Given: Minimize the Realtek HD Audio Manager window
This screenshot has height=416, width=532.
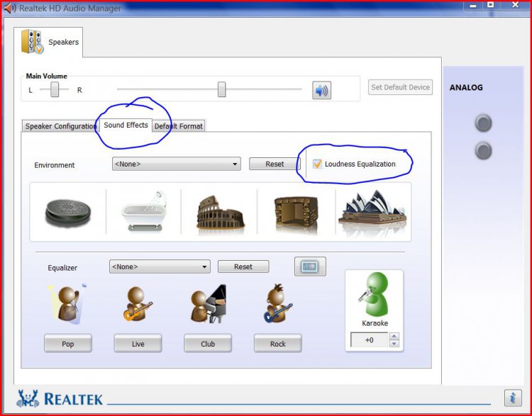Looking at the screenshot, I should (474, 5).
